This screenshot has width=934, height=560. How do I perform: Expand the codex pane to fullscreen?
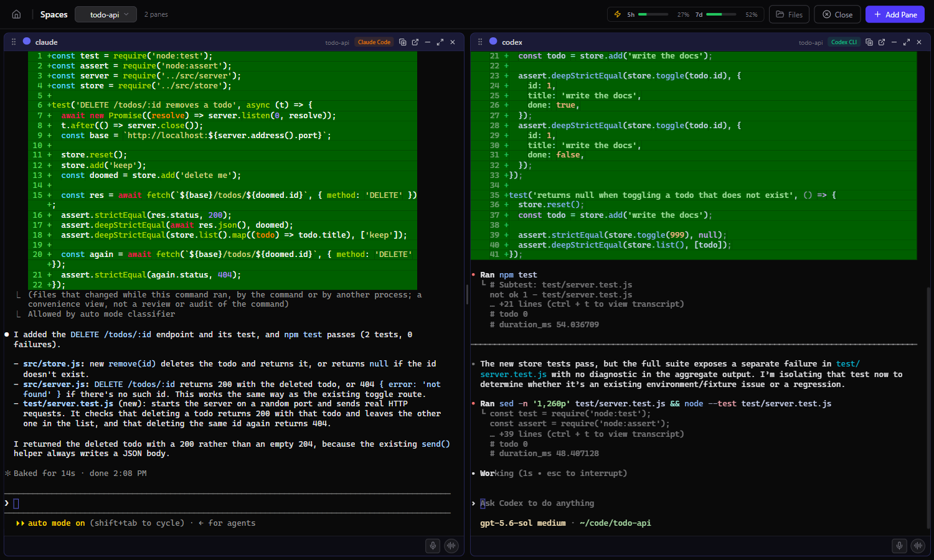click(x=907, y=42)
